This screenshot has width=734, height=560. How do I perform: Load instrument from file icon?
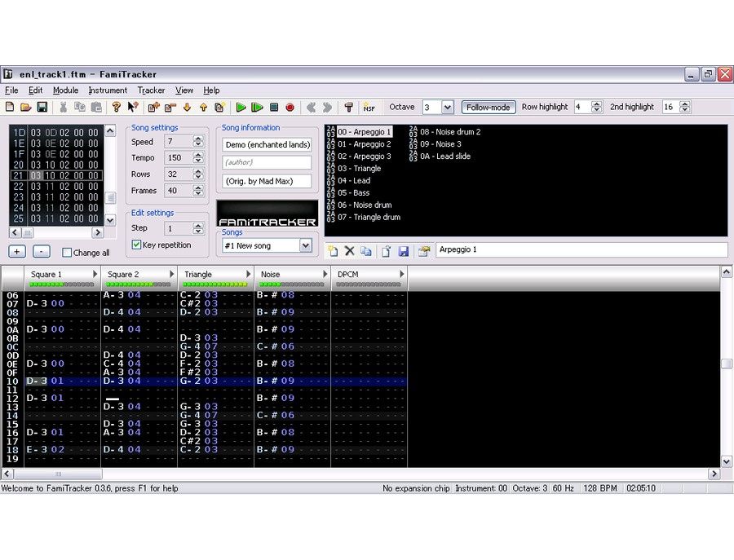[387, 251]
